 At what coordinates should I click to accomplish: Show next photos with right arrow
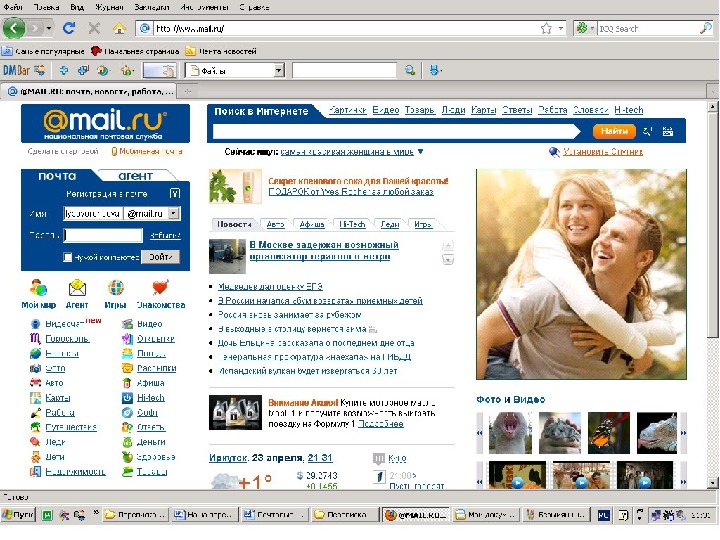click(x=683, y=433)
